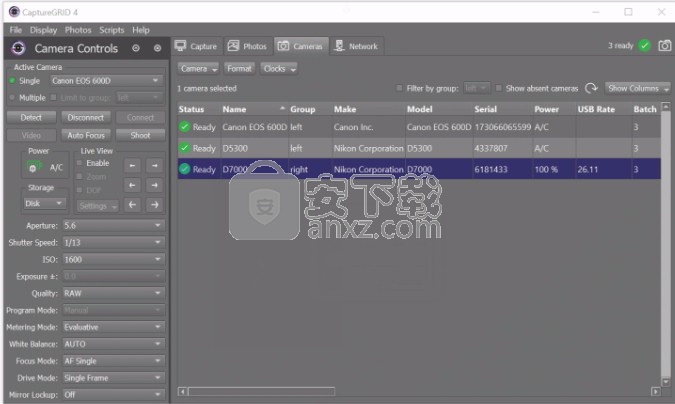Switch to the Network tab
Viewport: 675px width, 404px height.
click(x=356, y=46)
